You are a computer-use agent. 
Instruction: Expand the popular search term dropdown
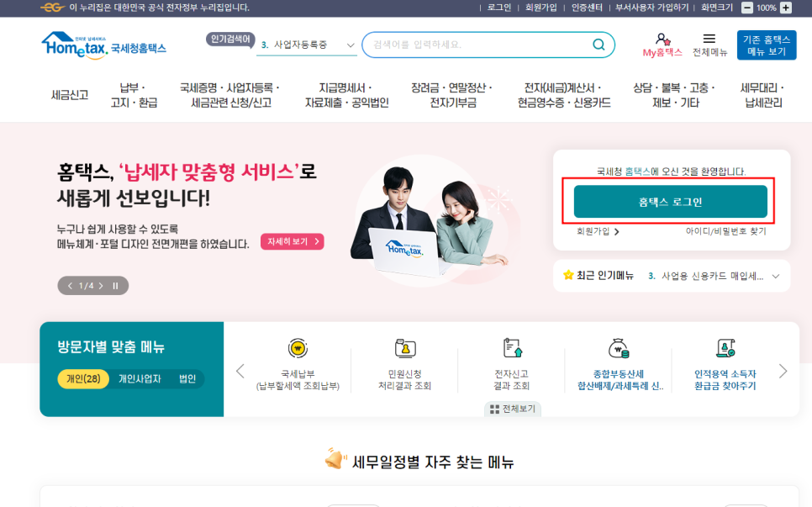[x=351, y=45]
